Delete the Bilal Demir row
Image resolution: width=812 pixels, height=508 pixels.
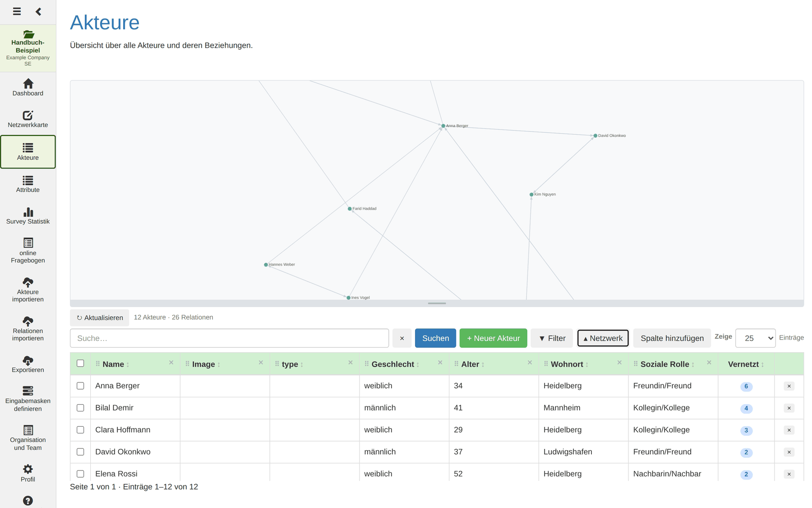click(789, 408)
